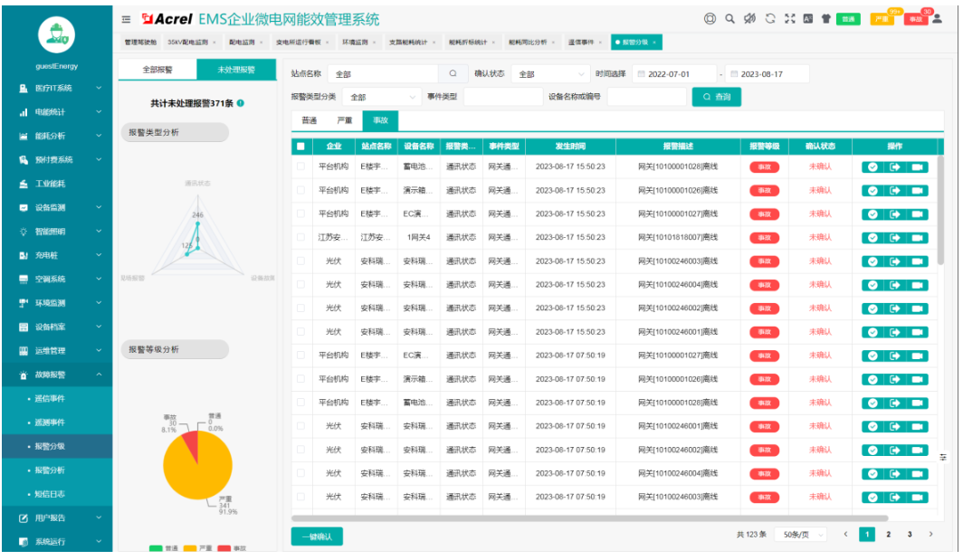The height and width of the screenshot is (560, 963).
Task: Toggle green 普通 legend swatch under pie chart
Action: pyautogui.click(x=156, y=548)
